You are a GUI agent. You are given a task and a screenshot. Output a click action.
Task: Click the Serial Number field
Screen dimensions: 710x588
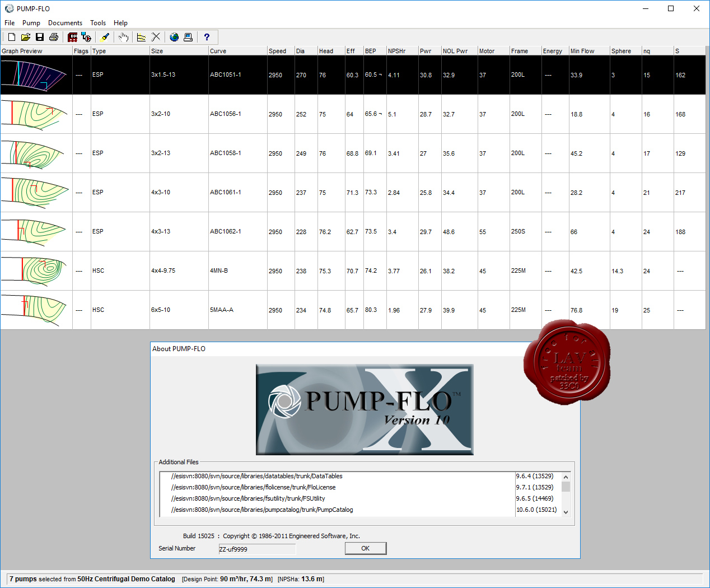257,549
